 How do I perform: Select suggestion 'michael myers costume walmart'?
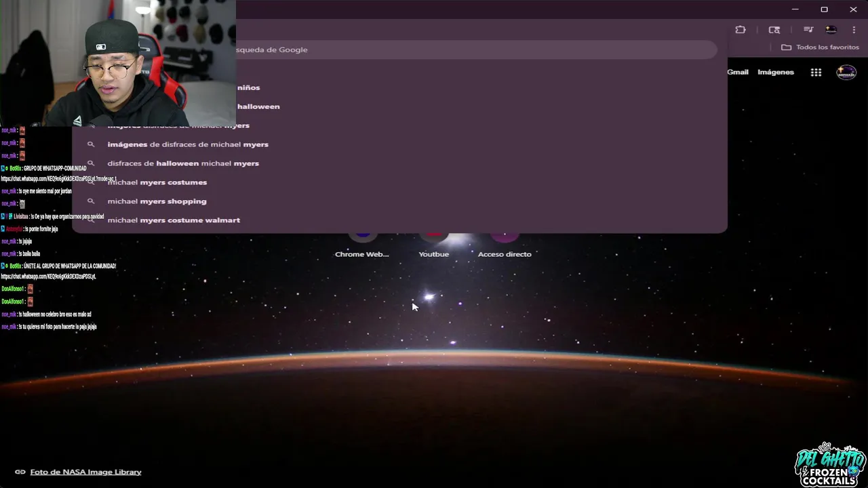(399, 220)
